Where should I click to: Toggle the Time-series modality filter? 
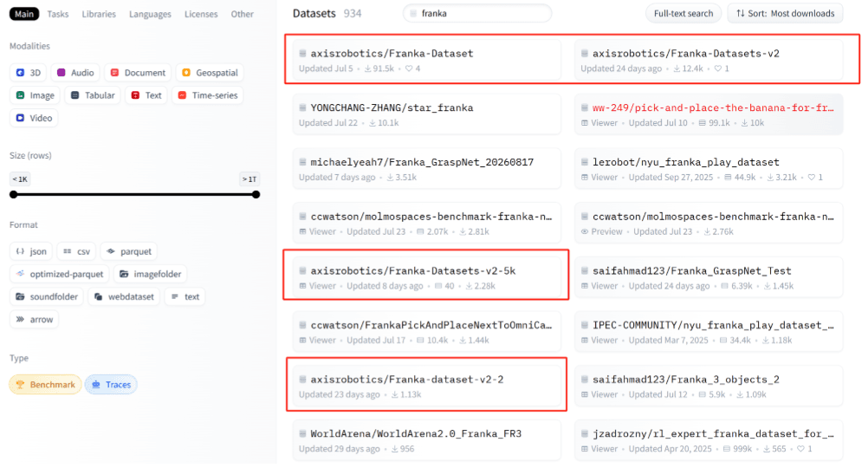coord(208,95)
